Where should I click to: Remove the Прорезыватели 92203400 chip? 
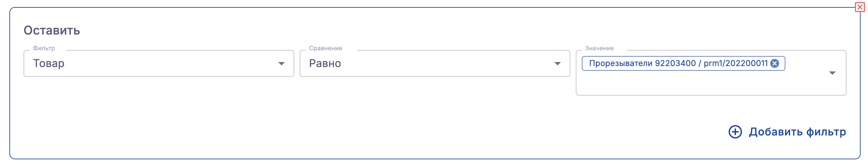pos(775,64)
